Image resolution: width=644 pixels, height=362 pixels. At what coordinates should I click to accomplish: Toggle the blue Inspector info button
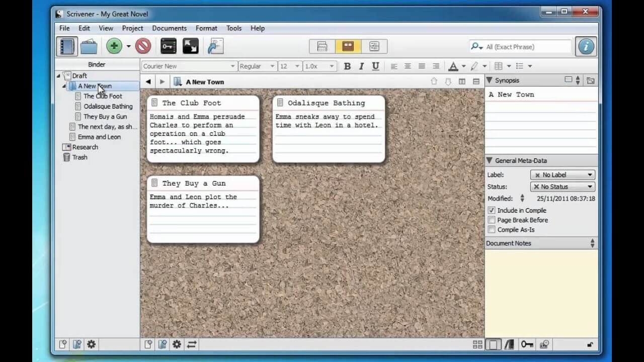pyautogui.click(x=586, y=46)
